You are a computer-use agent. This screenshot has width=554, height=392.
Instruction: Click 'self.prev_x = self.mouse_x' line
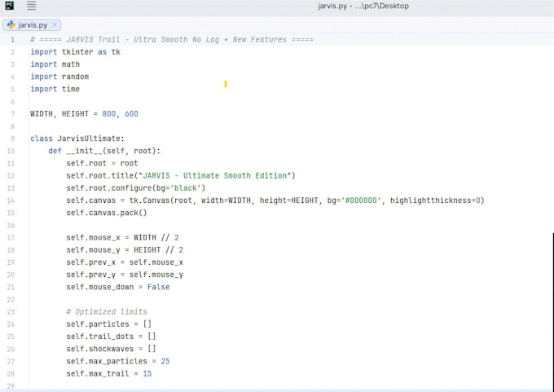(125, 262)
